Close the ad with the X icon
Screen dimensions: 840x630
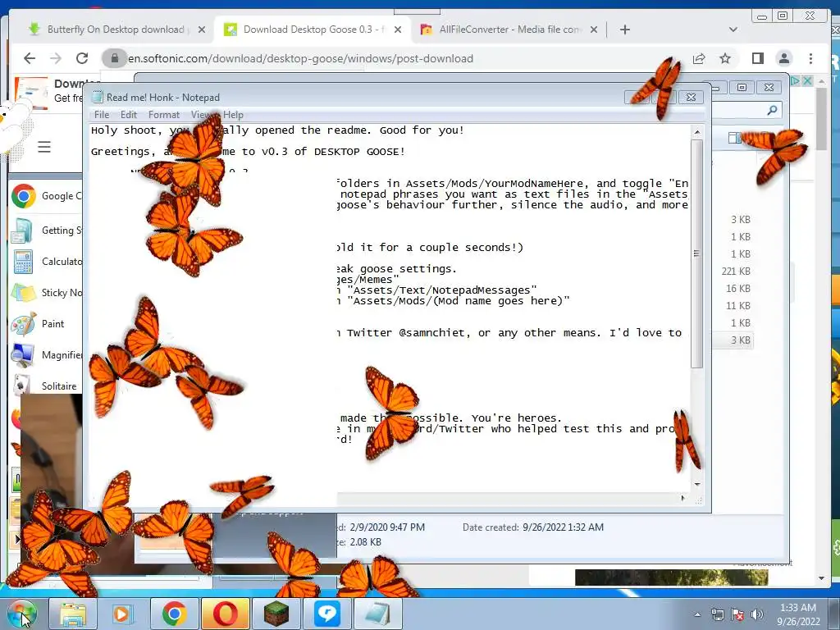(807, 81)
